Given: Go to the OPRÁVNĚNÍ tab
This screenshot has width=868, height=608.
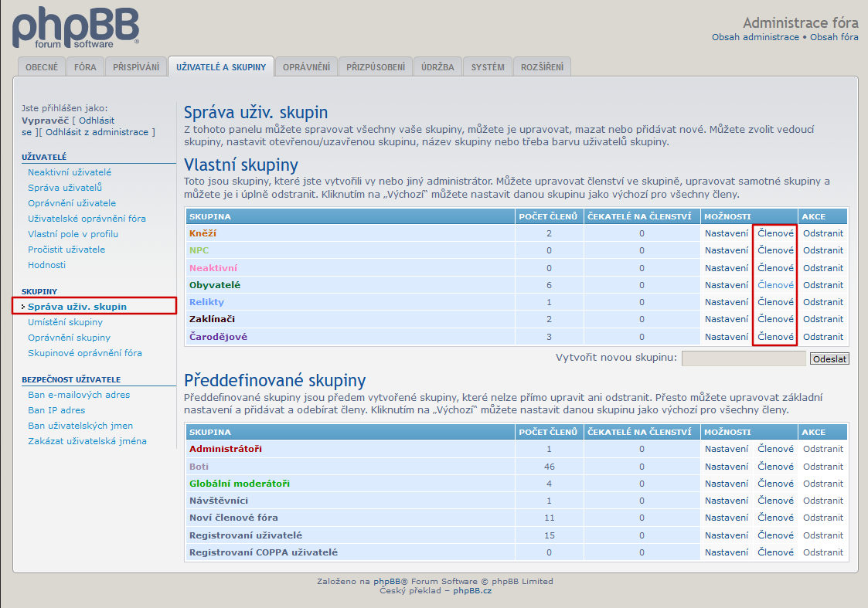Looking at the screenshot, I should [x=306, y=67].
